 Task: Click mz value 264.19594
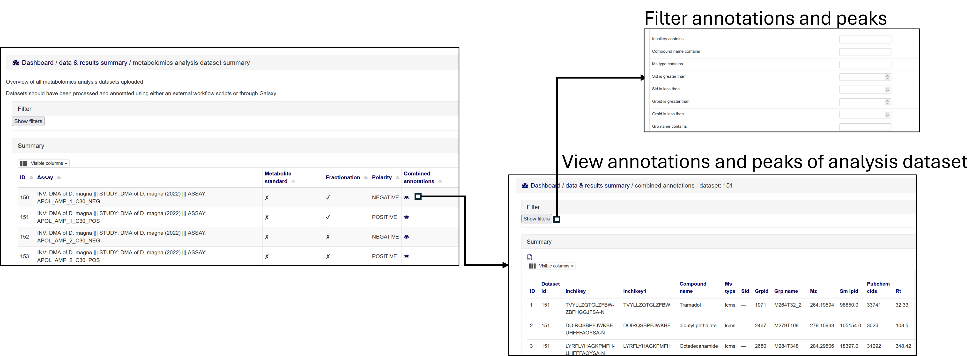click(x=822, y=305)
